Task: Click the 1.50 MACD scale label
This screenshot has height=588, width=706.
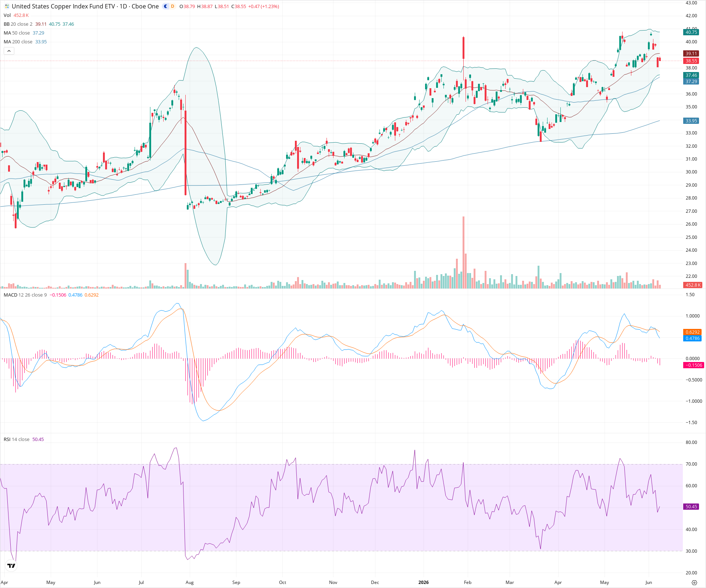Action: [690, 295]
